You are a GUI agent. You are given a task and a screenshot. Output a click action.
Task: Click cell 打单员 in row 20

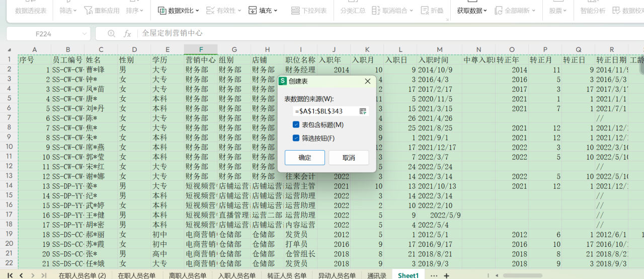pyautogui.click(x=300, y=244)
